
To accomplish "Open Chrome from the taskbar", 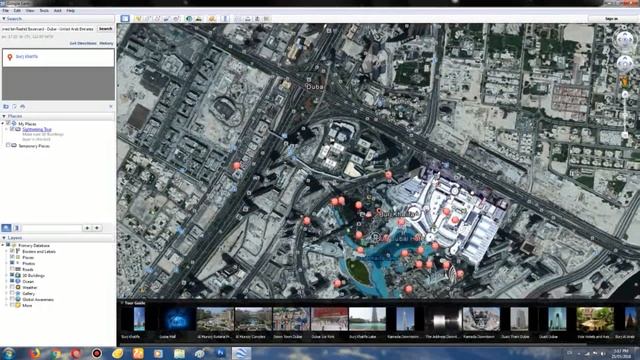I will tap(56, 353).
